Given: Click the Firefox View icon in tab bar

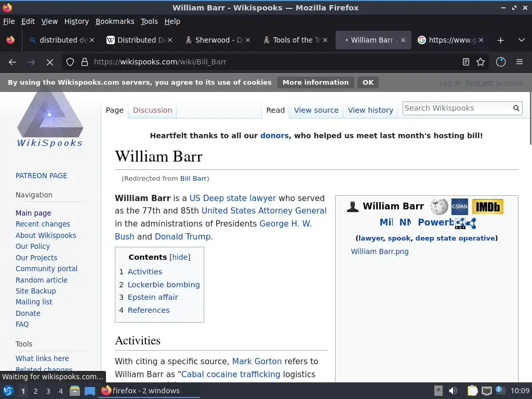Looking at the screenshot, I should pos(10,40).
